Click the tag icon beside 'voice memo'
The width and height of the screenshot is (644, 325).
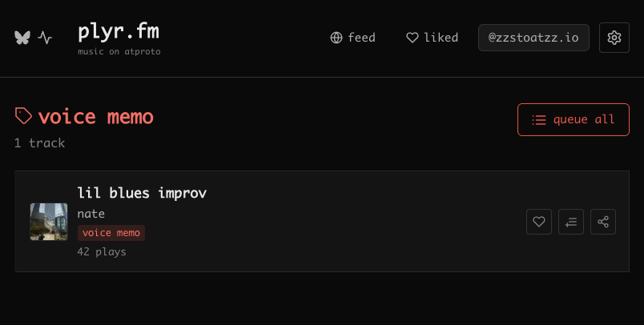24,117
